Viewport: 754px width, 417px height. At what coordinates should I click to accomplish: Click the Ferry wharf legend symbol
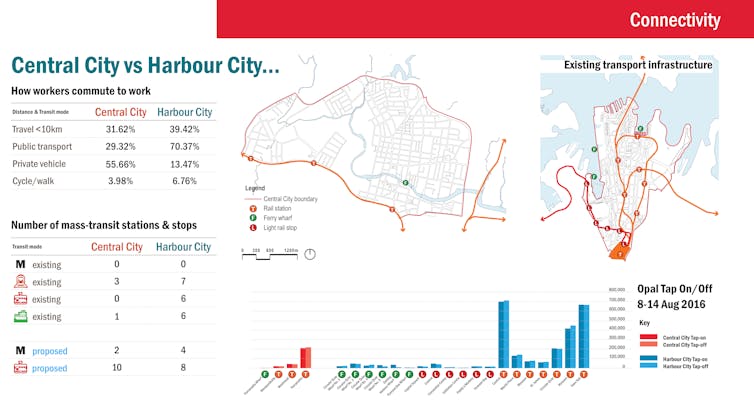click(251, 218)
